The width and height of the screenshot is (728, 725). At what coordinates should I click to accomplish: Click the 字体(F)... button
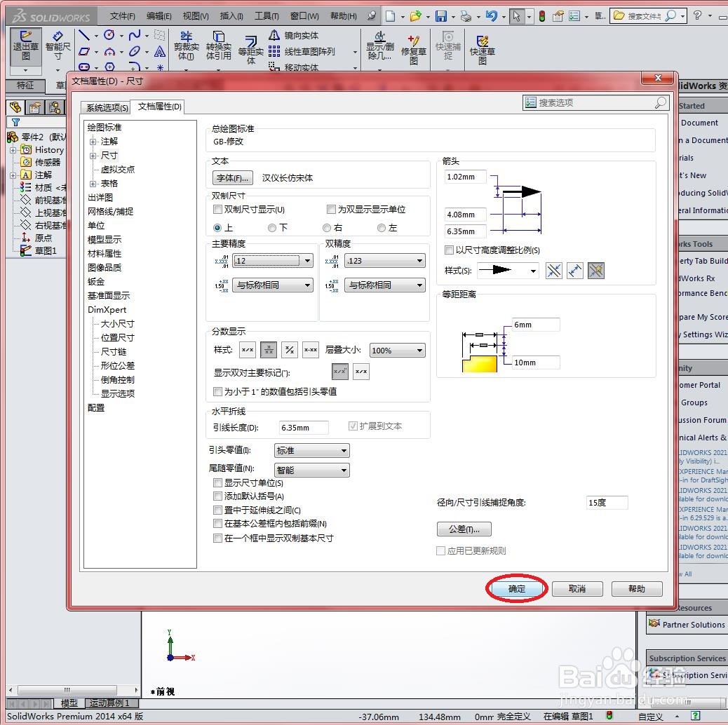pos(233,178)
